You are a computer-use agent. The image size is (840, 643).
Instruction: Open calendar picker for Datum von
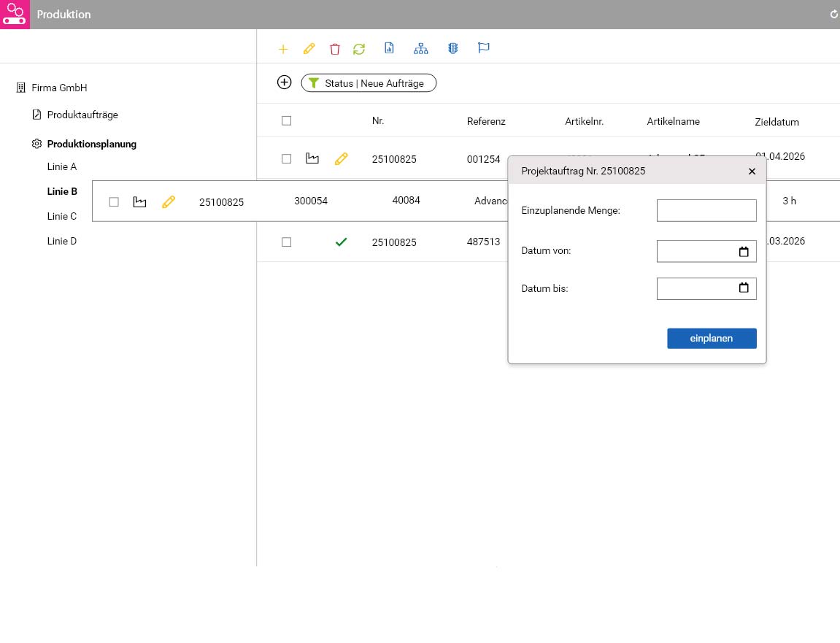744,251
